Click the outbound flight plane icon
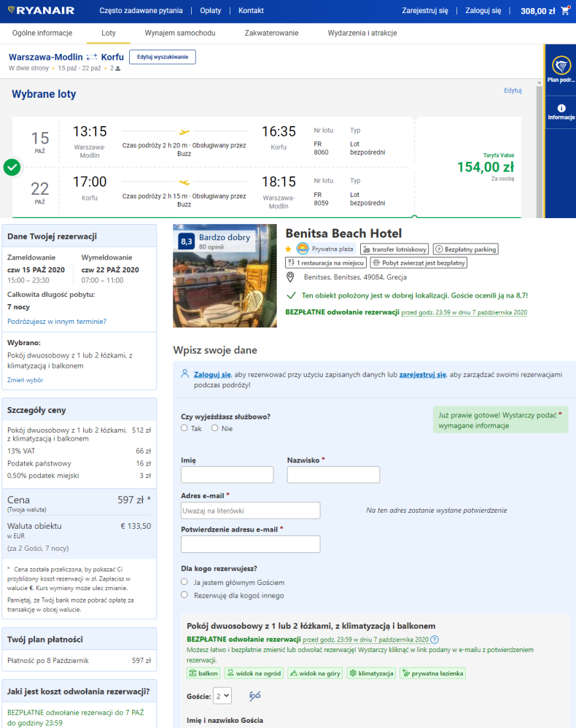 [184, 132]
